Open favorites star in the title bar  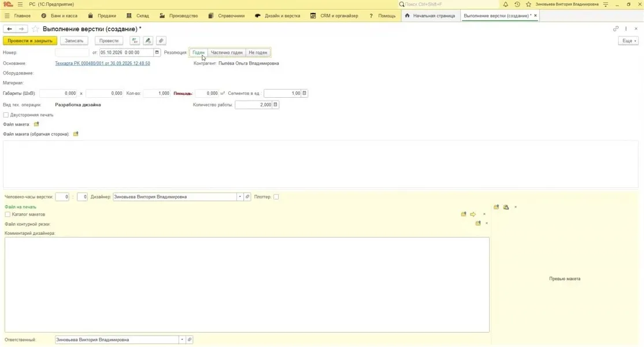[x=528, y=4]
